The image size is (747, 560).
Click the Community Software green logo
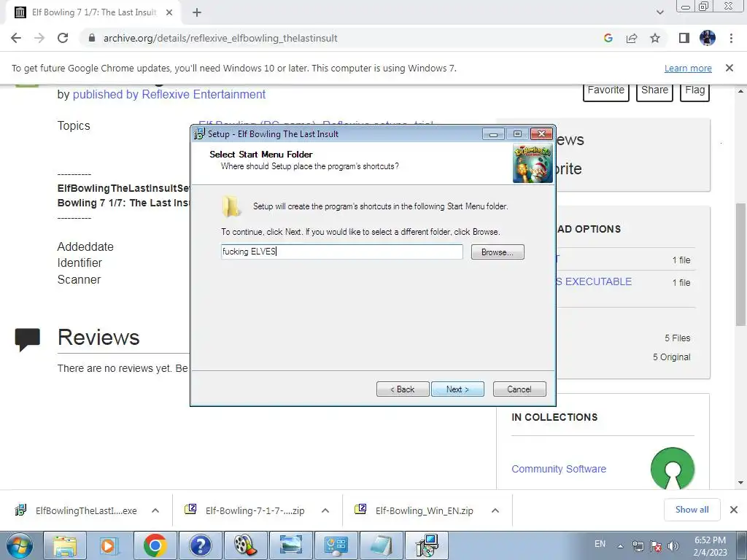click(x=672, y=469)
